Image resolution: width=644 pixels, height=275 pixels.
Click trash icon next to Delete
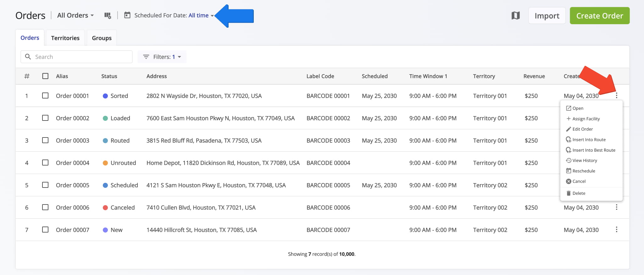pyautogui.click(x=569, y=193)
